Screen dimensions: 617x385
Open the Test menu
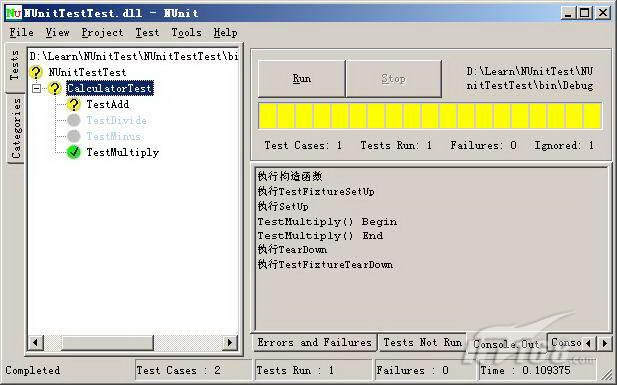[x=147, y=32]
